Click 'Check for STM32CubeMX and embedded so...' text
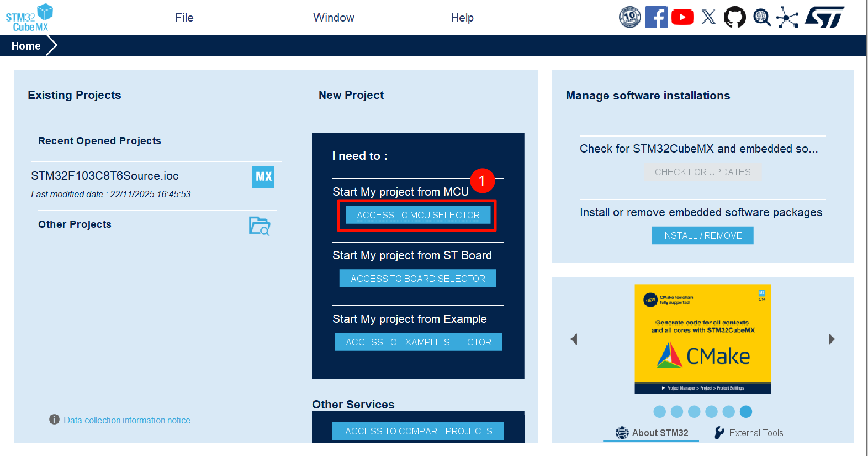Viewport: 868px width, 456px height. tap(699, 149)
